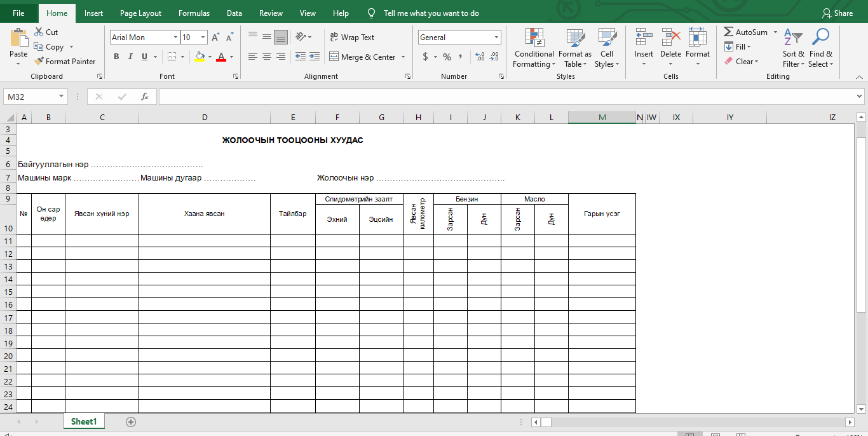The height and width of the screenshot is (436, 868).
Task: Click the Format Painter brush icon
Action: (39, 62)
